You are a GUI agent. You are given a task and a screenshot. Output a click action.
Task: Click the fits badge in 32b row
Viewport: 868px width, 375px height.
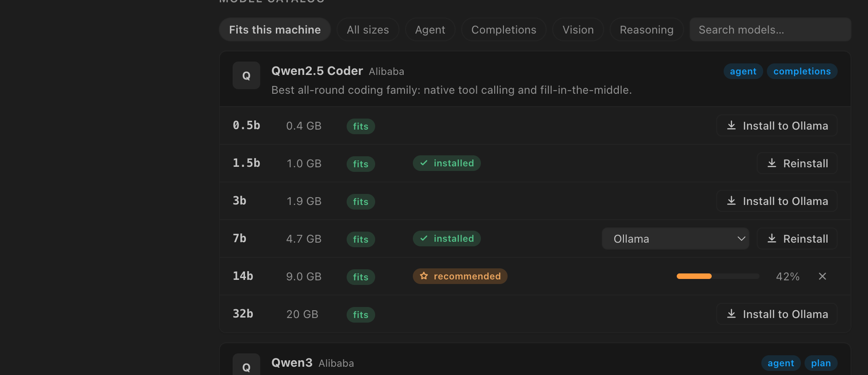(361, 315)
